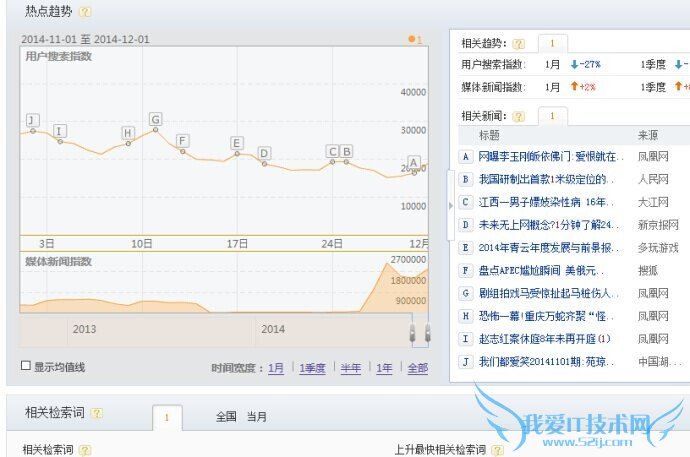Open the help icon beside 相关趋势

point(519,44)
